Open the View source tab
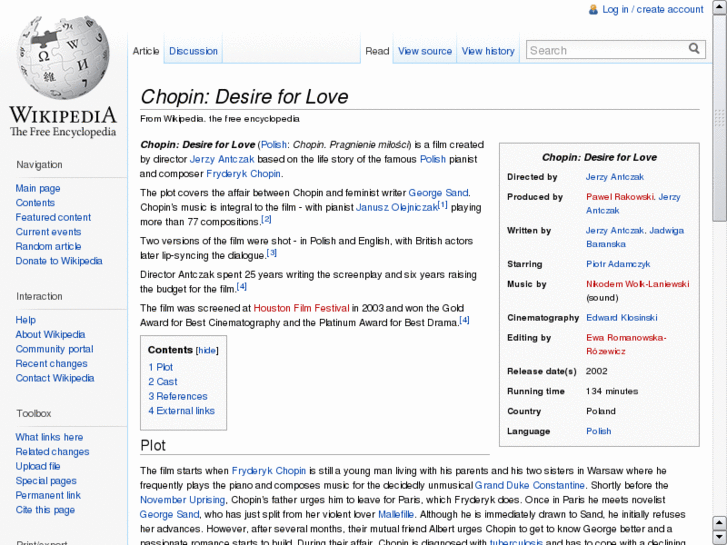Viewport: 727px width, 545px height. click(x=425, y=51)
